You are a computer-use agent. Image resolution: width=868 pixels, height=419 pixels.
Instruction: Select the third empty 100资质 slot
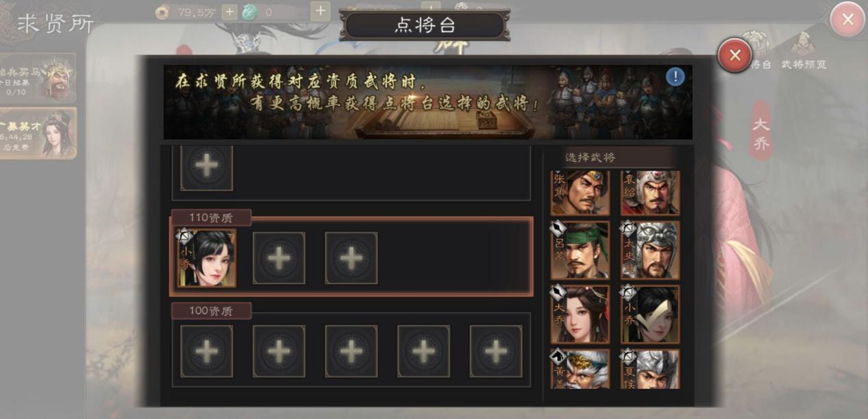pos(351,351)
